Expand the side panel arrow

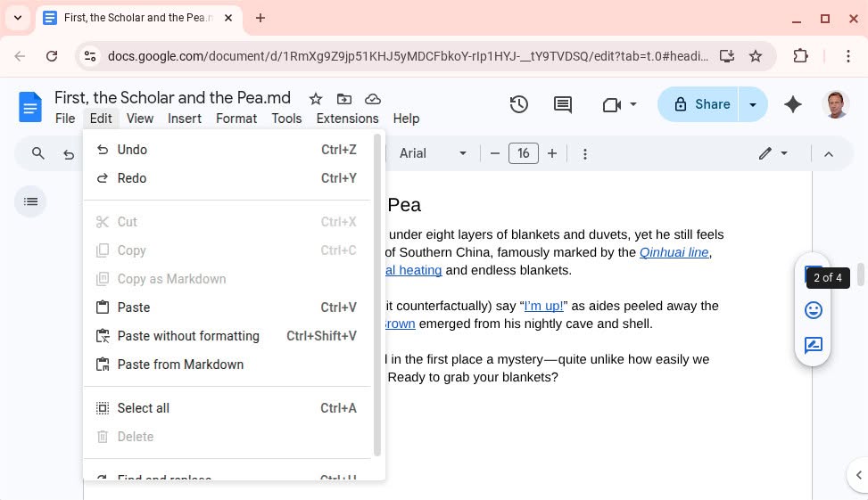coord(858,474)
